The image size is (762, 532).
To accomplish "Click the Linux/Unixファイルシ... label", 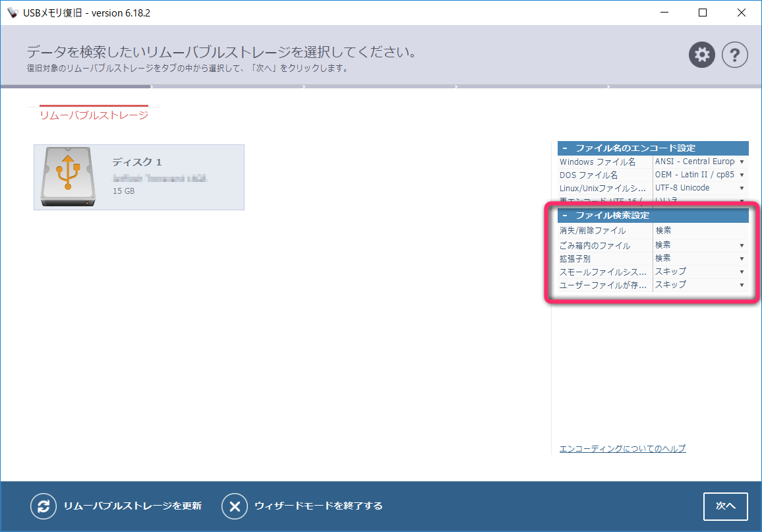I will [602, 188].
